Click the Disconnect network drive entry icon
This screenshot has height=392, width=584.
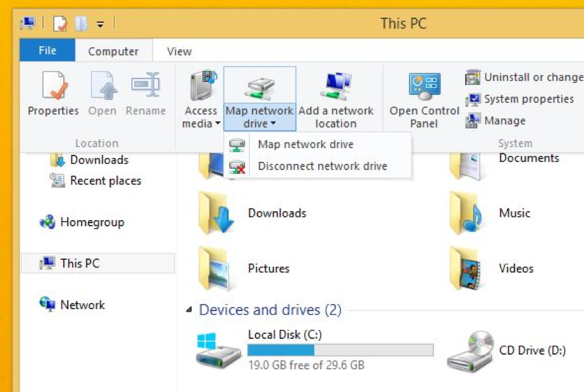[237, 166]
